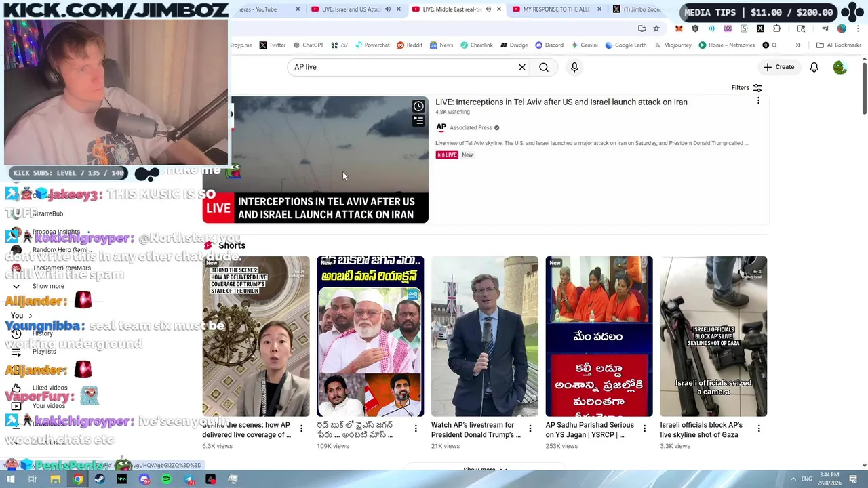Open options menu for Behind the scenes short

(301, 428)
